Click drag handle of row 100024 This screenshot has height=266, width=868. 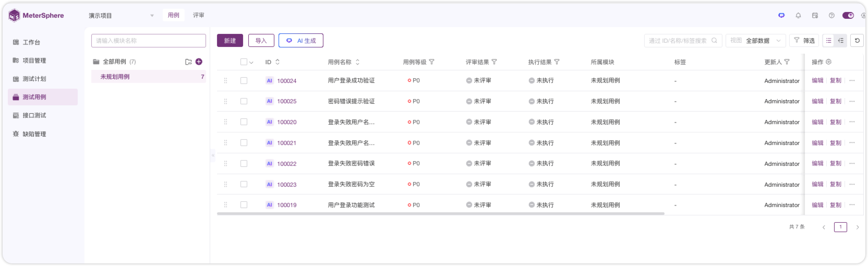tap(225, 81)
